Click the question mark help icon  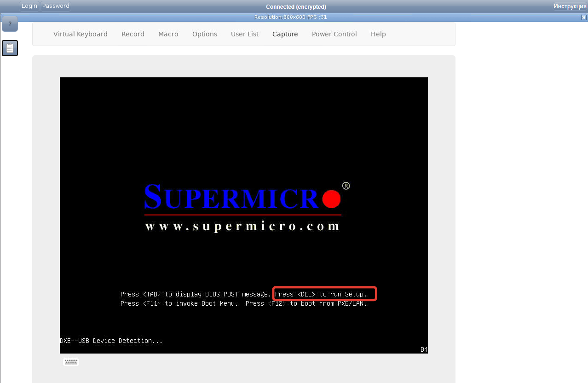click(10, 23)
